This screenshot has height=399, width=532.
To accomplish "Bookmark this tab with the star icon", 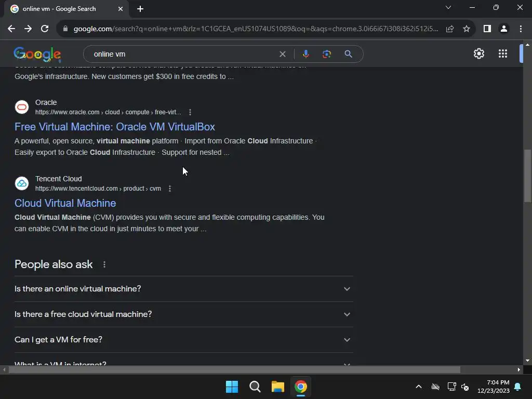I will (467, 29).
